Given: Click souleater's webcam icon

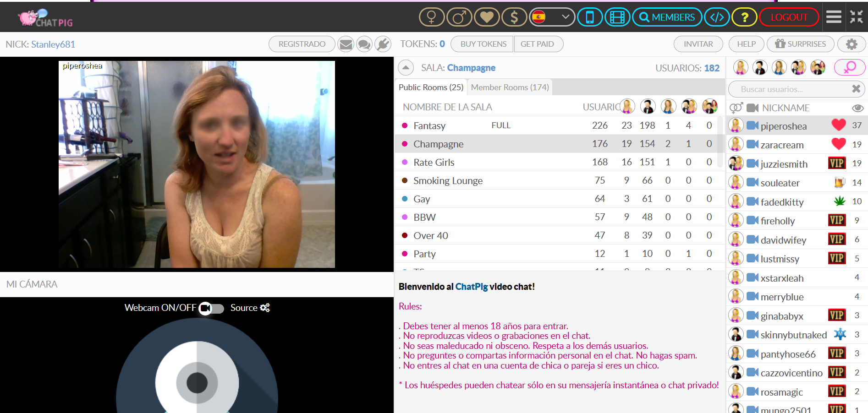Looking at the screenshot, I should coord(753,182).
